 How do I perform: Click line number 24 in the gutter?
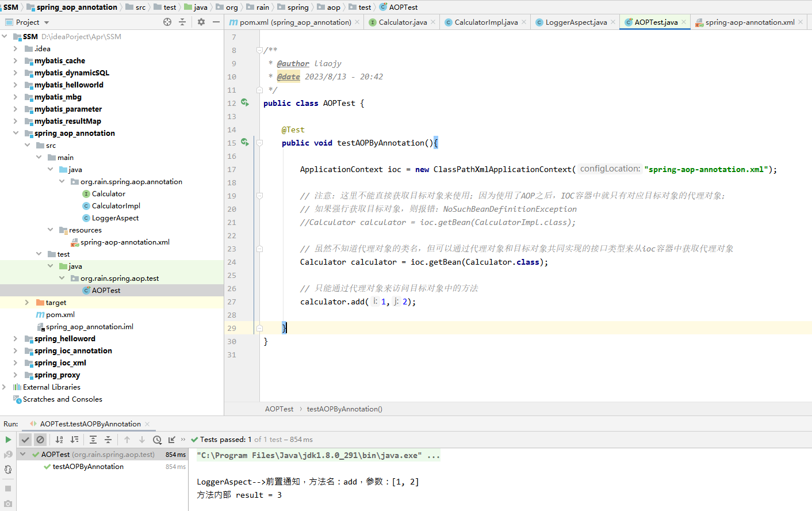point(232,262)
